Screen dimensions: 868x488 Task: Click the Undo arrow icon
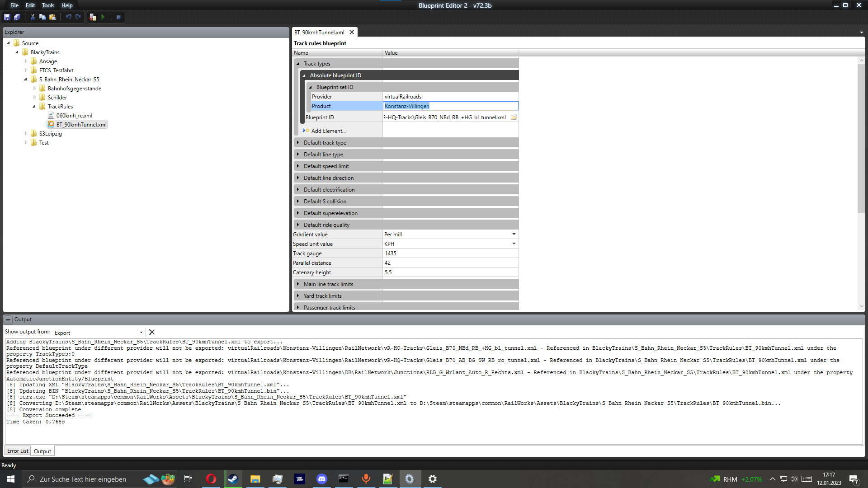[68, 17]
